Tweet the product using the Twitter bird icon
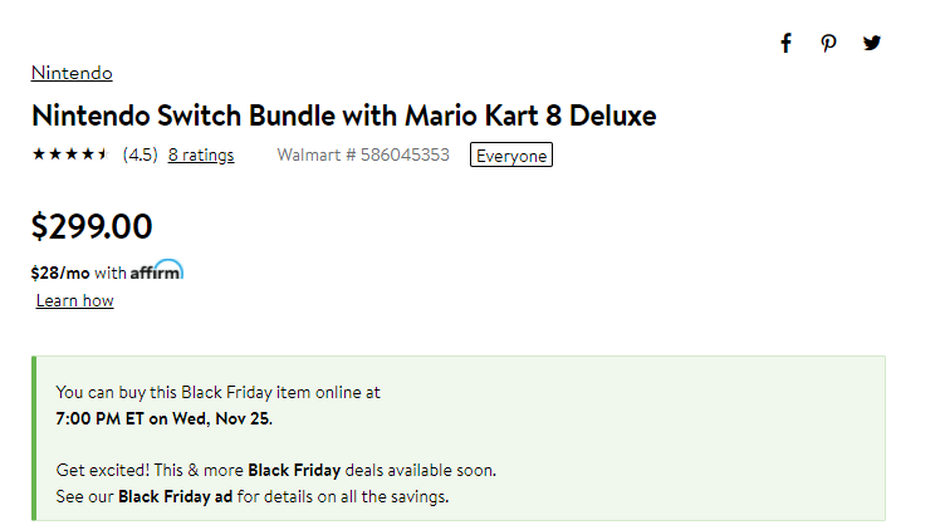This screenshot has height=530, width=940. [x=872, y=43]
